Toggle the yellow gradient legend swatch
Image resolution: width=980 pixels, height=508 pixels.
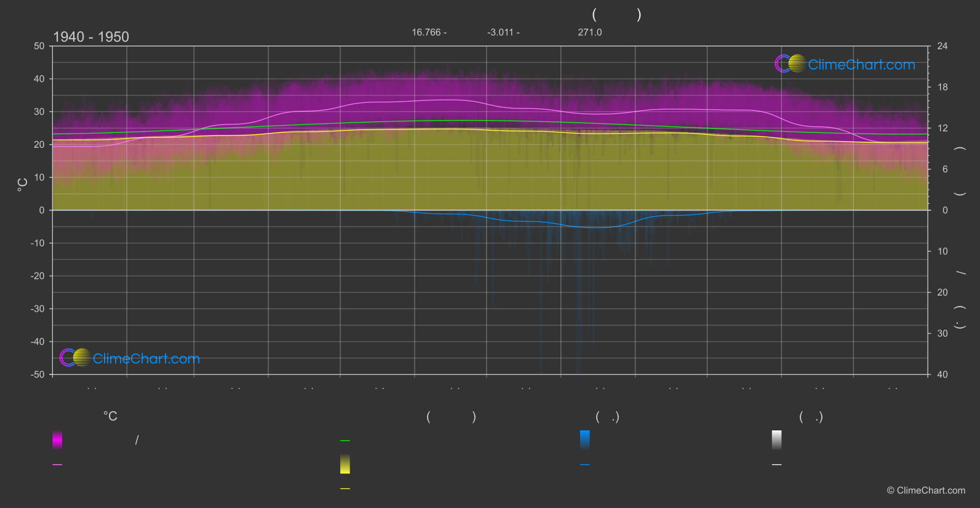[345, 464]
